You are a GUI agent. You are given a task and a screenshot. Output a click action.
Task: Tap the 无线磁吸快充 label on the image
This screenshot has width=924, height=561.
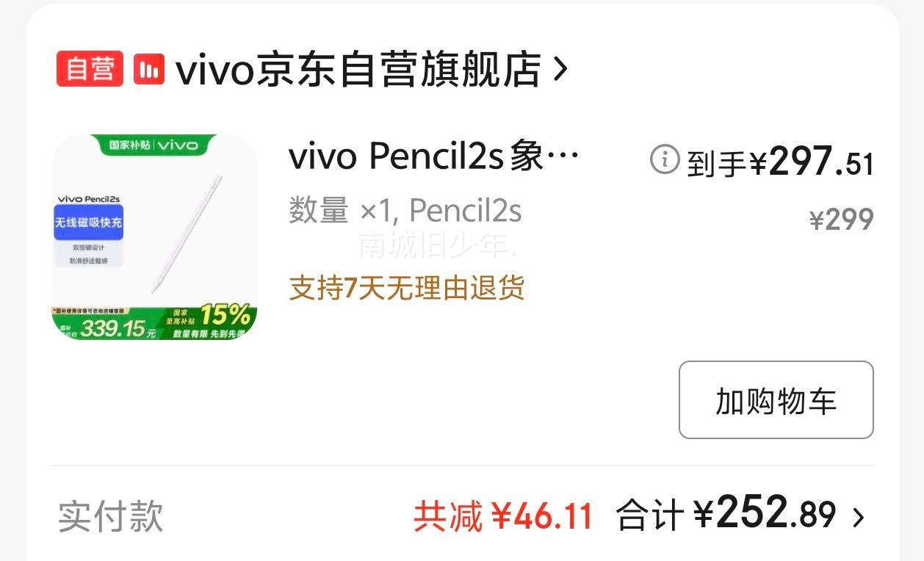88,222
